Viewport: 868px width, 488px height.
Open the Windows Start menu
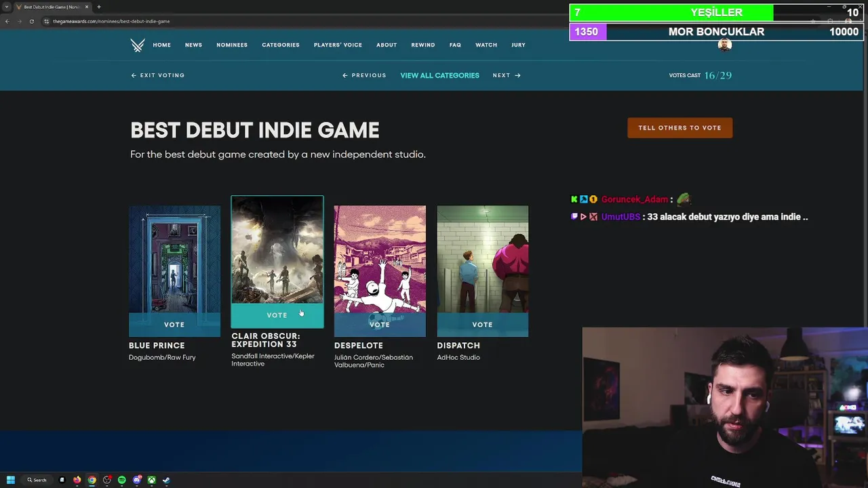click(x=11, y=480)
